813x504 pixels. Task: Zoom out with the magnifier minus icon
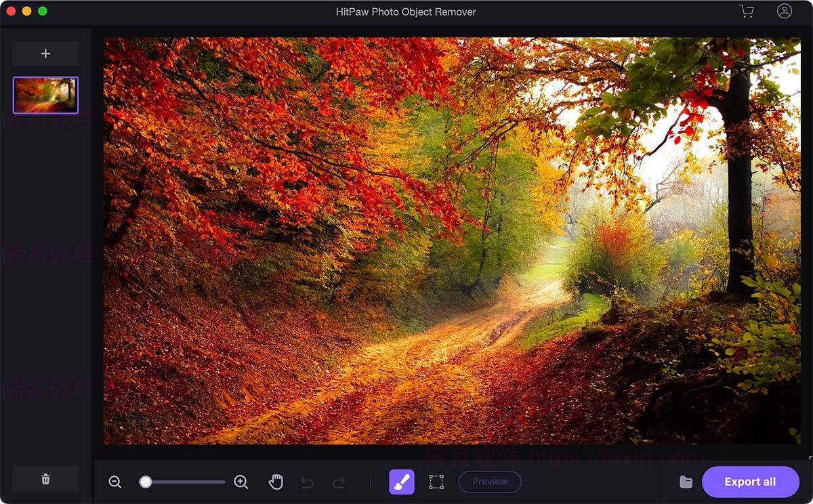pos(115,482)
